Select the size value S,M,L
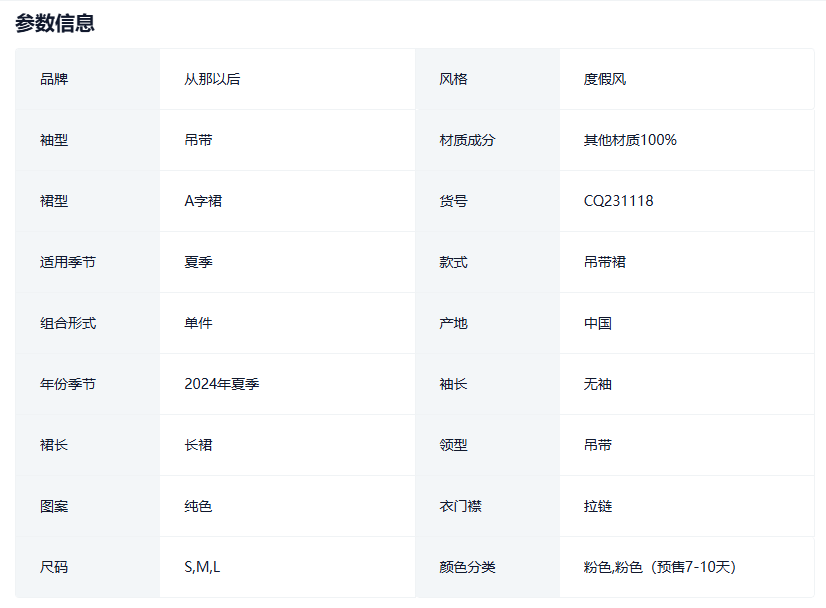 coord(202,567)
